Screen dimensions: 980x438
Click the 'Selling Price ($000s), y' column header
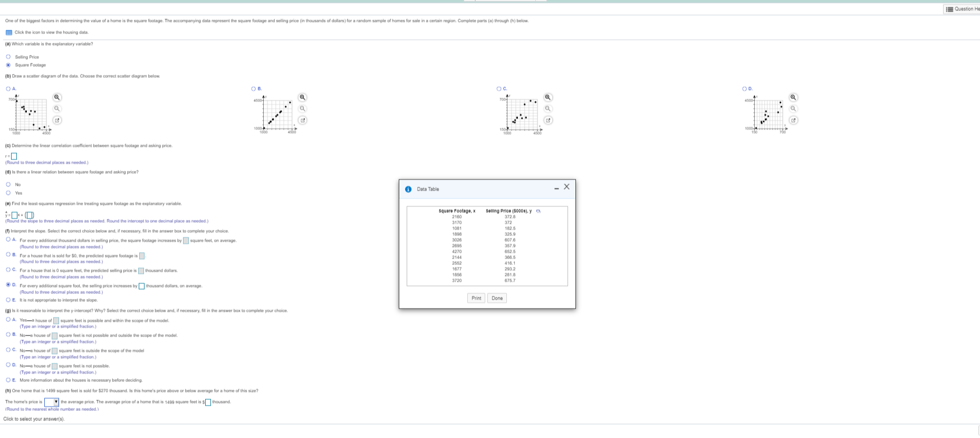tap(508, 211)
